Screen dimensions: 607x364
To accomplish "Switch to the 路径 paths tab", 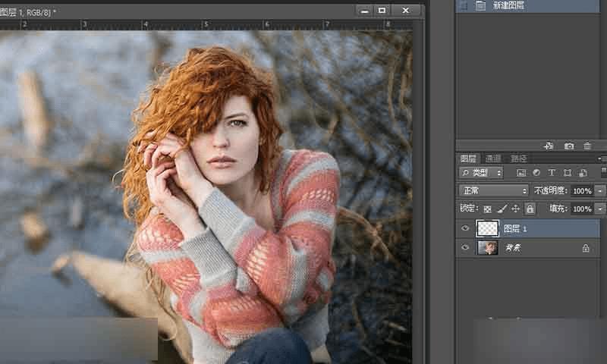I will click(518, 158).
